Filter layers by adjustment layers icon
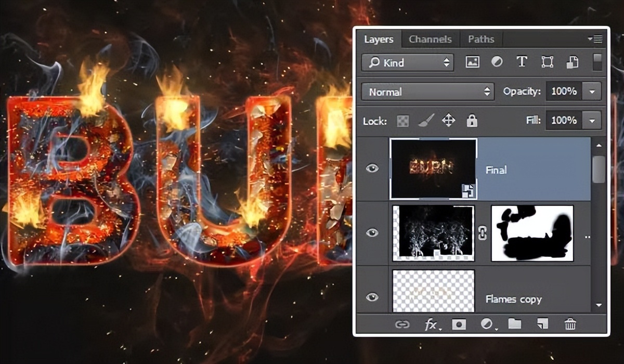Screen dimensions: 624x364 [x=497, y=62]
